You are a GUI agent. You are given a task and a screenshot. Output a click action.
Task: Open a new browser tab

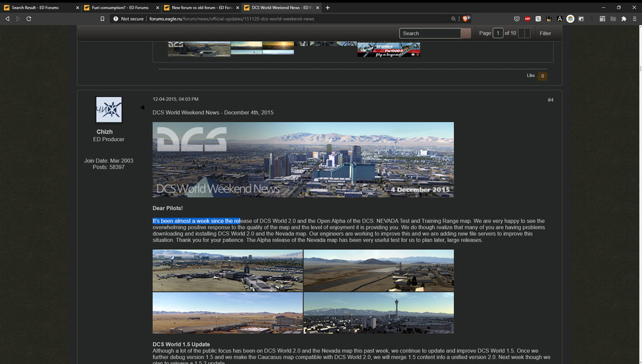point(327,7)
